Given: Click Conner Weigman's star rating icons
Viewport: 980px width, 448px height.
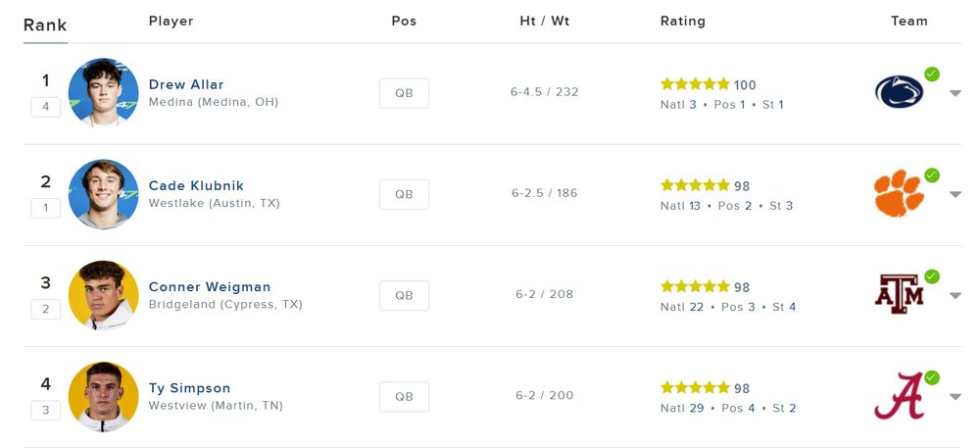Looking at the screenshot, I should pos(695,286).
